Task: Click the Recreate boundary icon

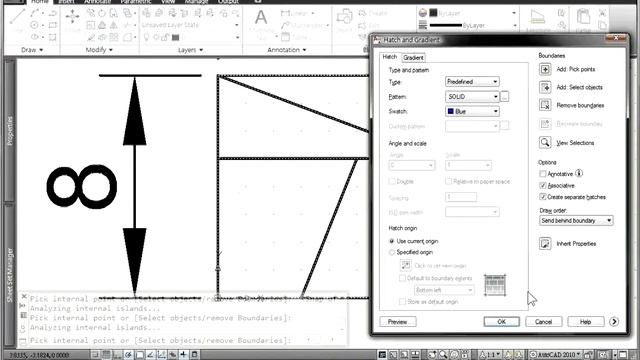Action: (545, 124)
